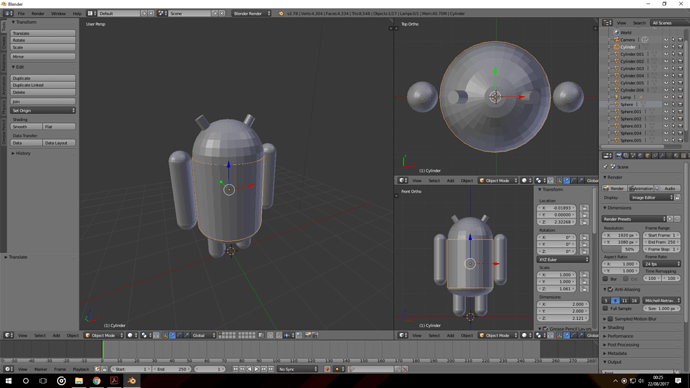The width and height of the screenshot is (690, 388).
Task: Click the Smooth shading button
Action: [26, 127]
